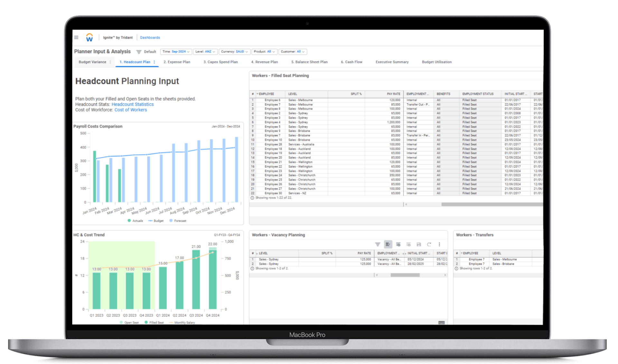Open the Product: All dropdown
The image size is (618, 364).
264,51
